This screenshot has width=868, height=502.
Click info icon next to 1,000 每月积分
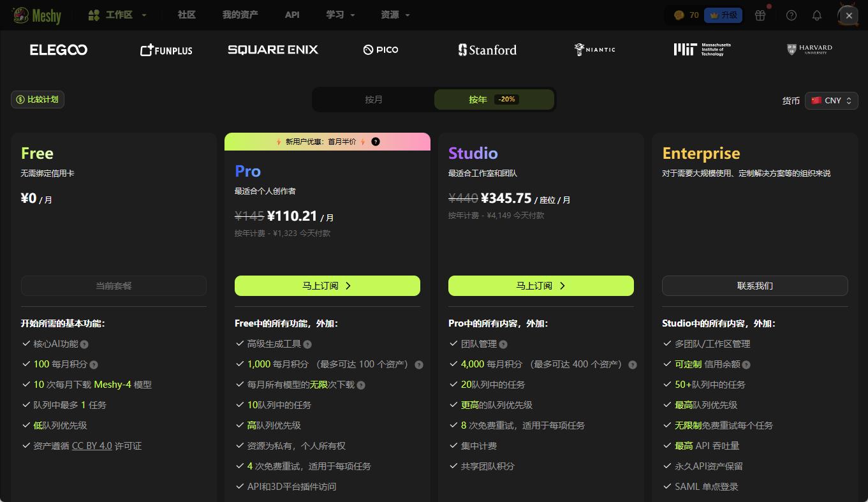point(419,365)
